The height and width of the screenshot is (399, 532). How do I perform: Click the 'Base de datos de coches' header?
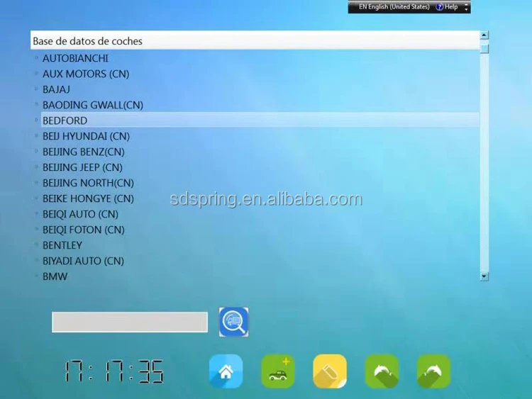point(255,40)
